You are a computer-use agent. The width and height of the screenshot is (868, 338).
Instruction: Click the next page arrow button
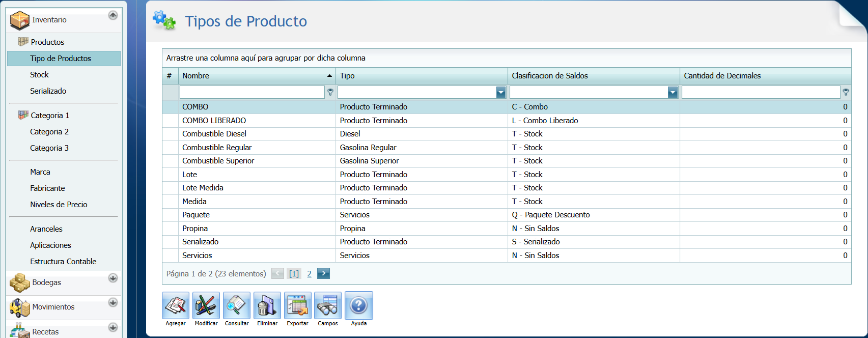(323, 273)
